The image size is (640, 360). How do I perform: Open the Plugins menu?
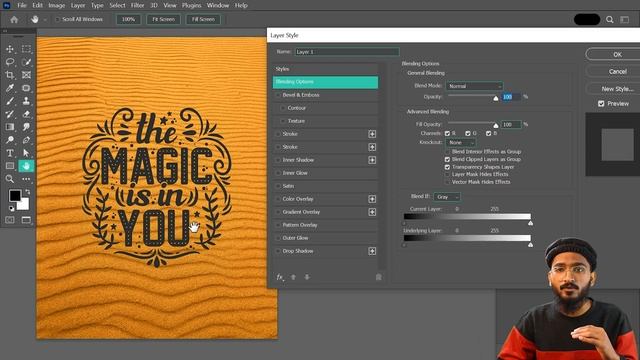click(x=191, y=5)
